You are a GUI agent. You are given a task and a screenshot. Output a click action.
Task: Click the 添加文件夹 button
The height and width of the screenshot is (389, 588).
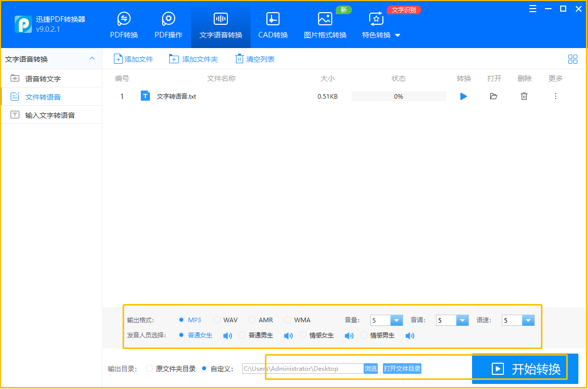click(x=193, y=59)
